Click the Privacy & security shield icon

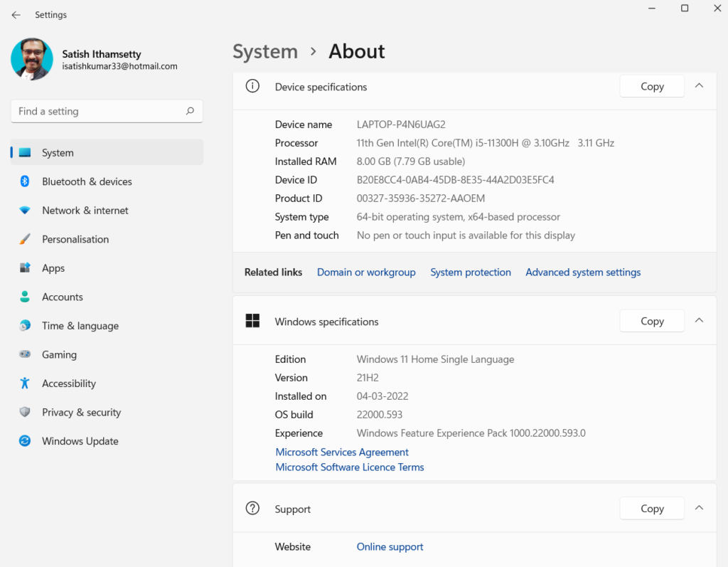tap(25, 412)
